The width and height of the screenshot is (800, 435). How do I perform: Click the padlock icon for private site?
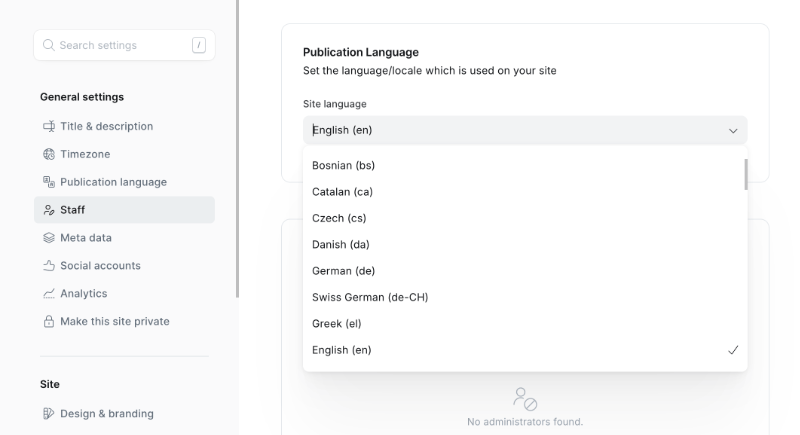[x=49, y=321]
